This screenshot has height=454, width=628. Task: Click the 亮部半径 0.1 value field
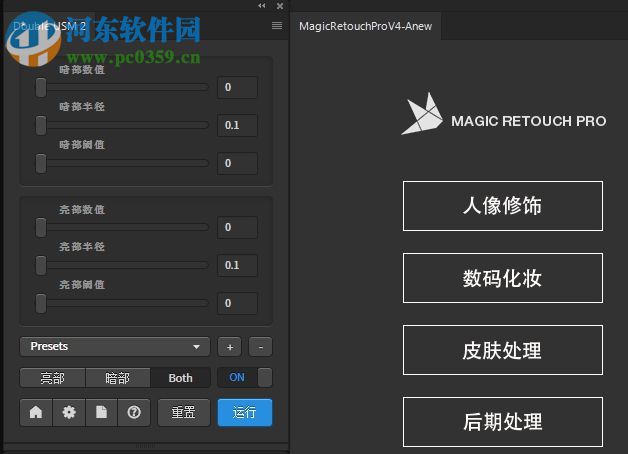pyautogui.click(x=237, y=265)
